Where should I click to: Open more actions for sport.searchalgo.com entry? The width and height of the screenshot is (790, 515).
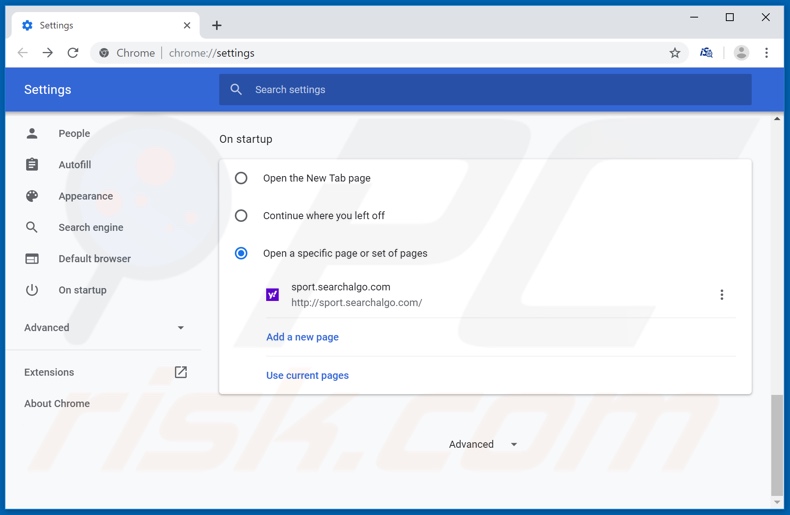pyautogui.click(x=721, y=295)
